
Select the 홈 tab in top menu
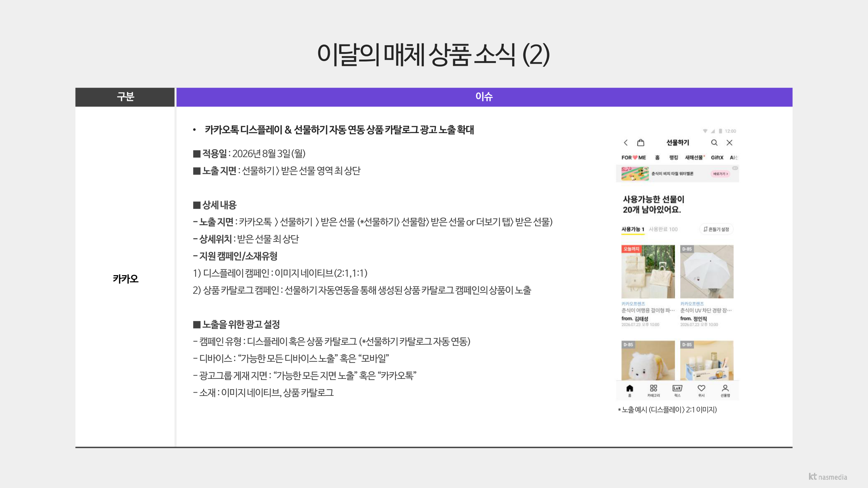point(657,158)
